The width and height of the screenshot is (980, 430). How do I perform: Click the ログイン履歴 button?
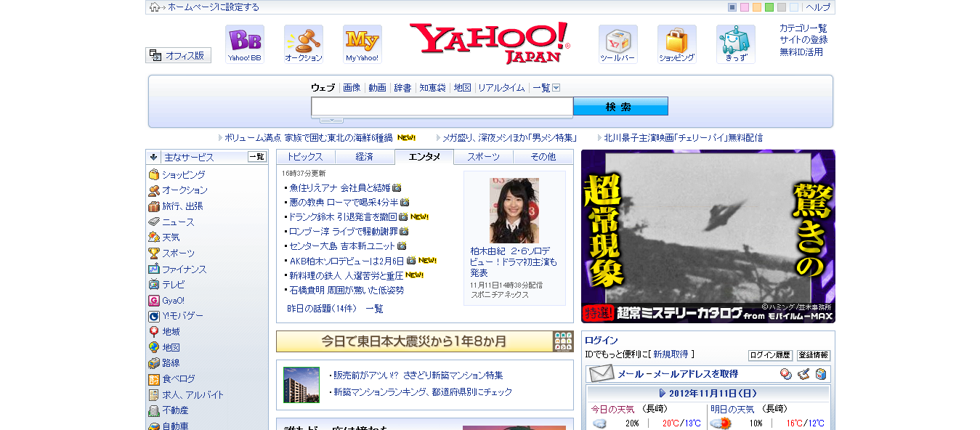(x=770, y=355)
